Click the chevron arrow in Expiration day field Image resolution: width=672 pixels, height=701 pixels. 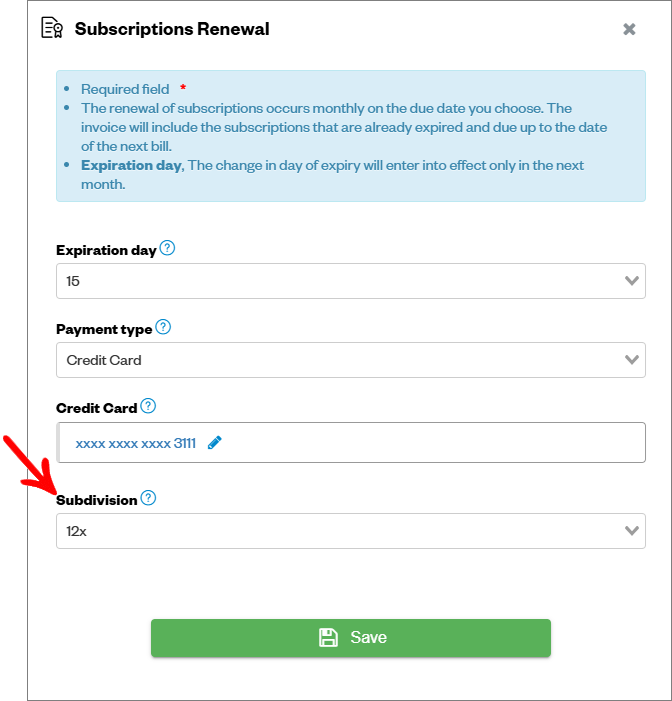pos(631,280)
